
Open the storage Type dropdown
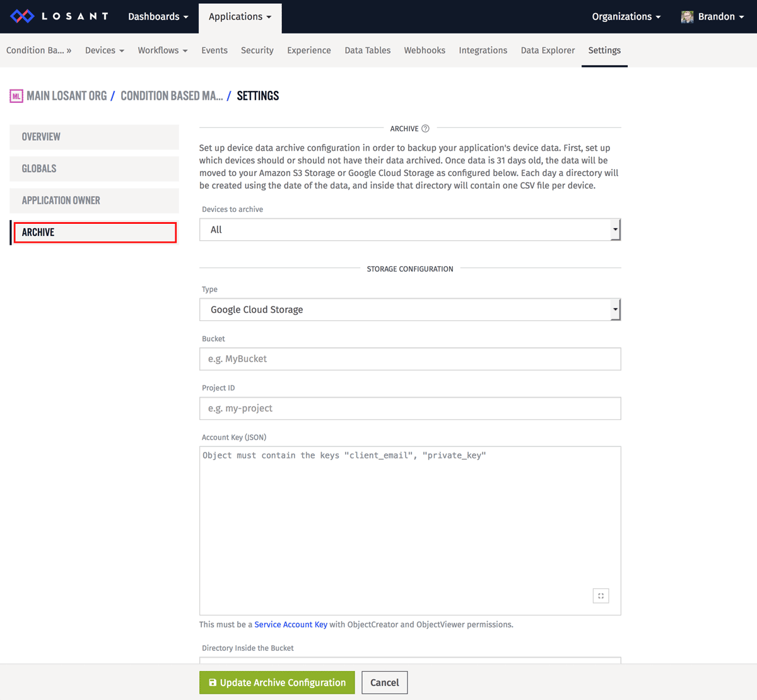click(x=410, y=310)
